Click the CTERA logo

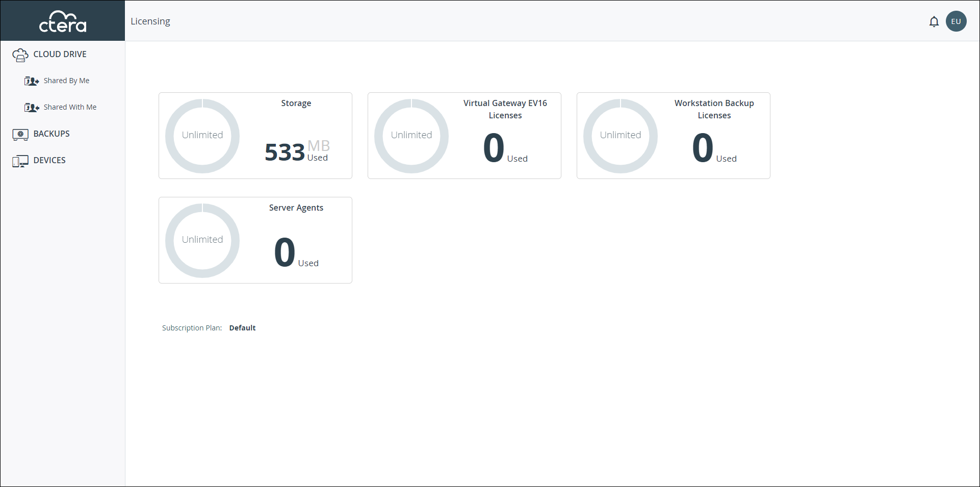click(63, 21)
